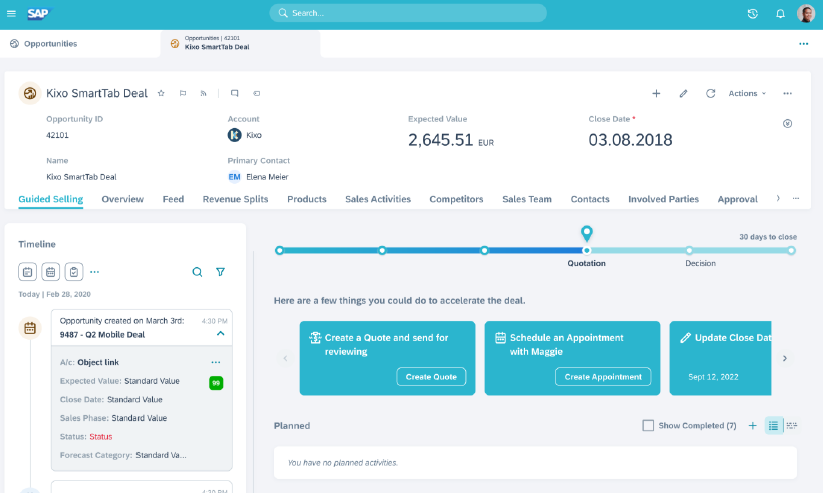Image resolution: width=823 pixels, height=493 pixels.
Task: Open the Feed tab
Action: click(173, 199)
